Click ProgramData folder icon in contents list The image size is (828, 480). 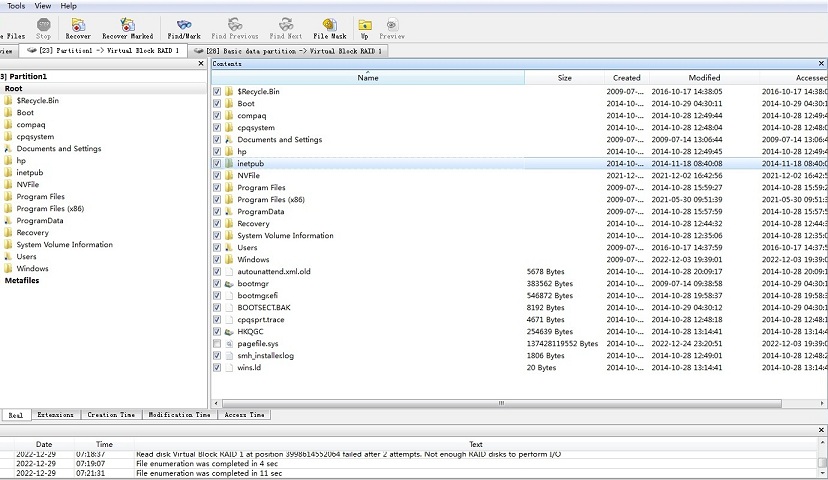point(229,212)
